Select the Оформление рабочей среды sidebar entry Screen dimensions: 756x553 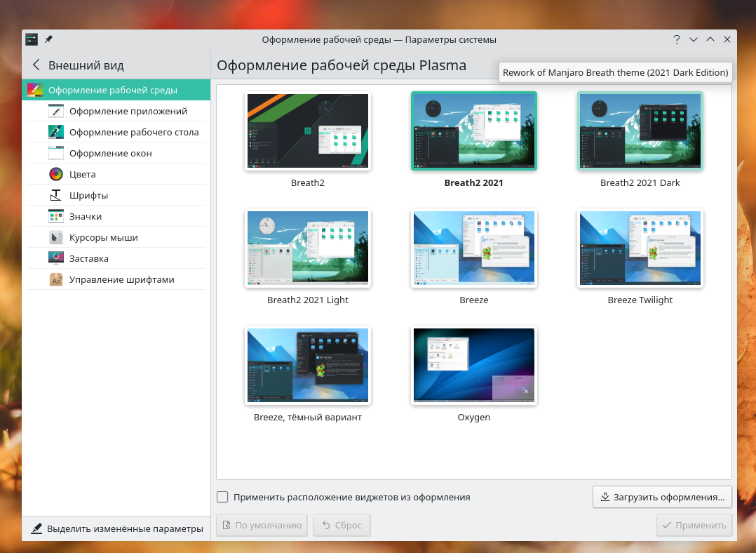click(116, 90)
